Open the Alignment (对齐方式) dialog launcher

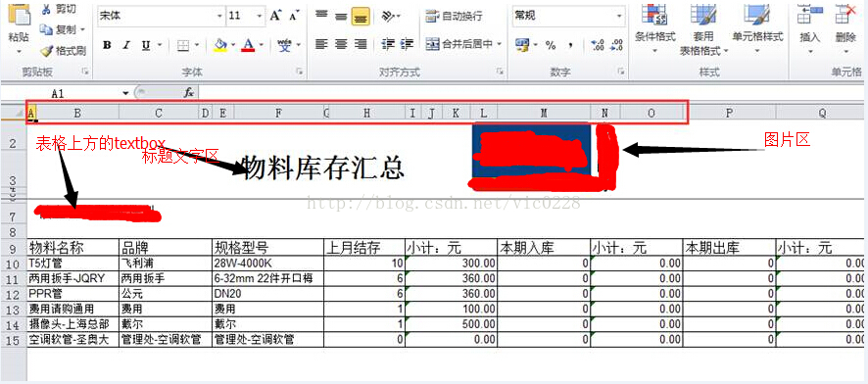(500, 72)
